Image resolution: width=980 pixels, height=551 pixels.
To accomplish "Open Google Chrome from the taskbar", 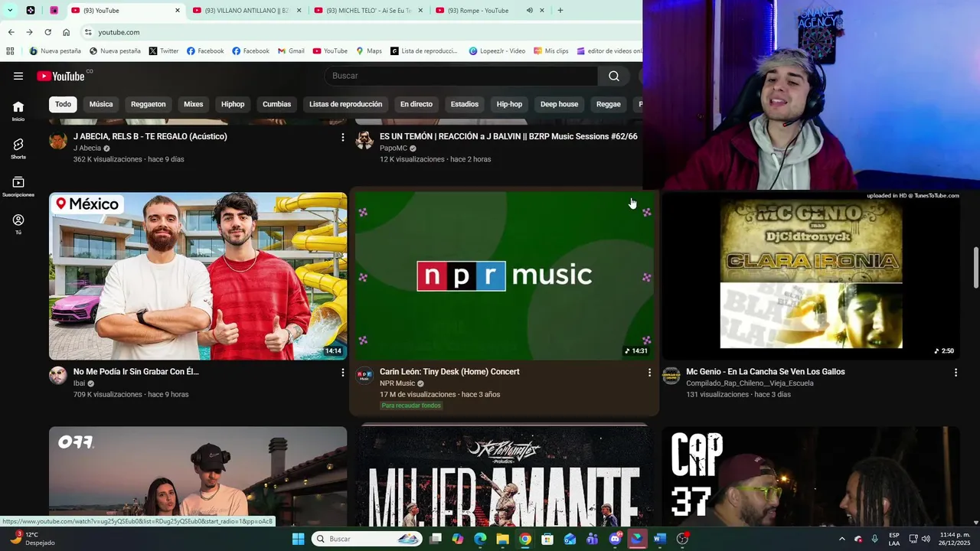I will click(524, 539).
